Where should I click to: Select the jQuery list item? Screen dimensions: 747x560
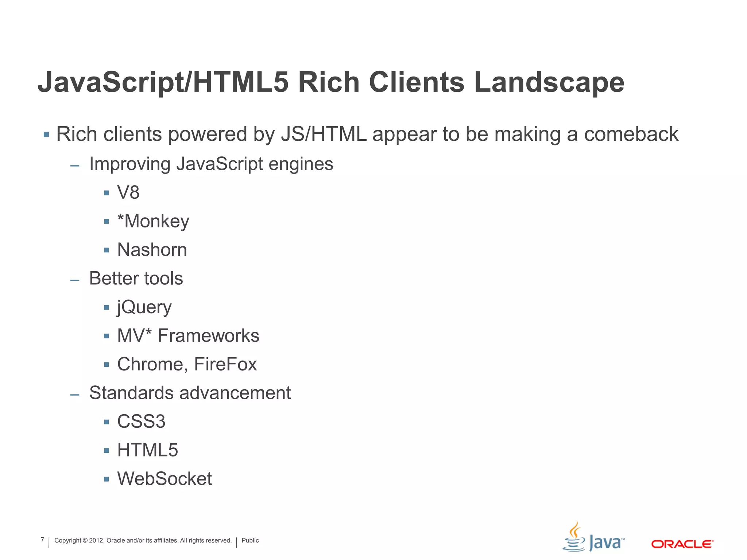coord(144,307)
